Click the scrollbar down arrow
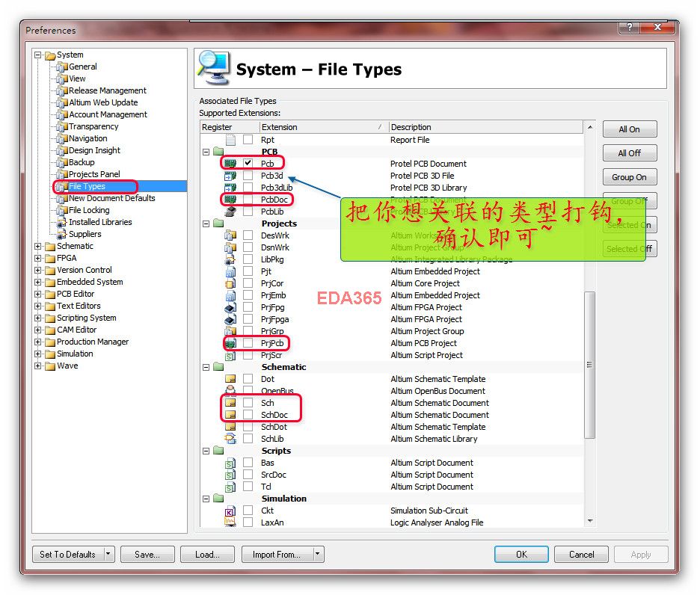This screenshot has width=700, height=595. pyautogui.click(x=590, y=521)
